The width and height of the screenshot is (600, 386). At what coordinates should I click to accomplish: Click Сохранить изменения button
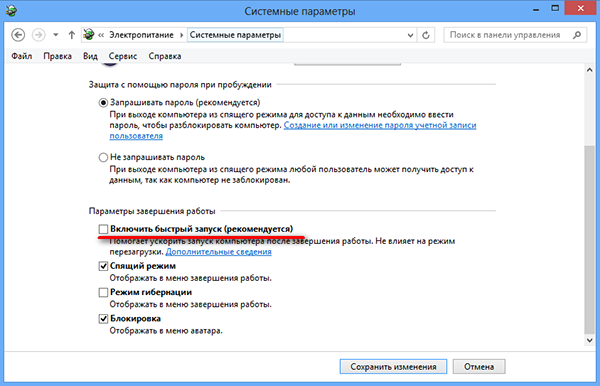pyautogui.click(x=393, y=366)
